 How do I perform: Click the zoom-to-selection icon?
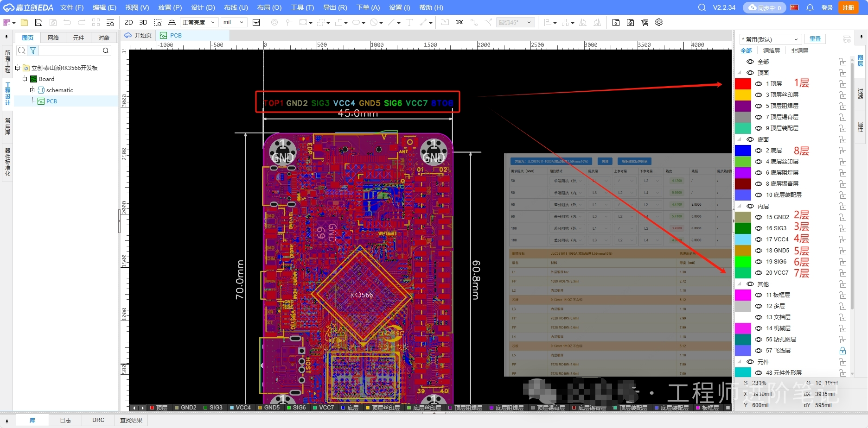pyautogui.click(x=158, y=22)
